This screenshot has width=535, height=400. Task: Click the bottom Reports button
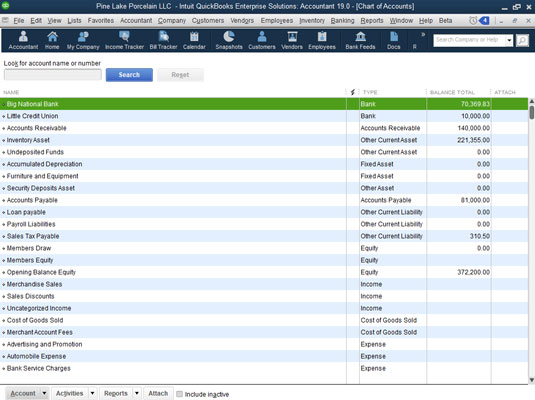[x=116, y=393]
